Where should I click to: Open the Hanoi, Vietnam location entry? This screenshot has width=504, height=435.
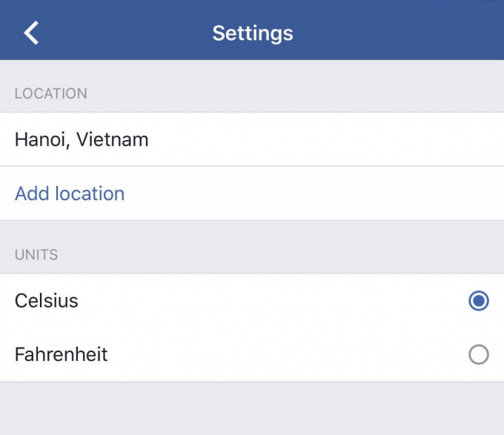click(82, 139)
